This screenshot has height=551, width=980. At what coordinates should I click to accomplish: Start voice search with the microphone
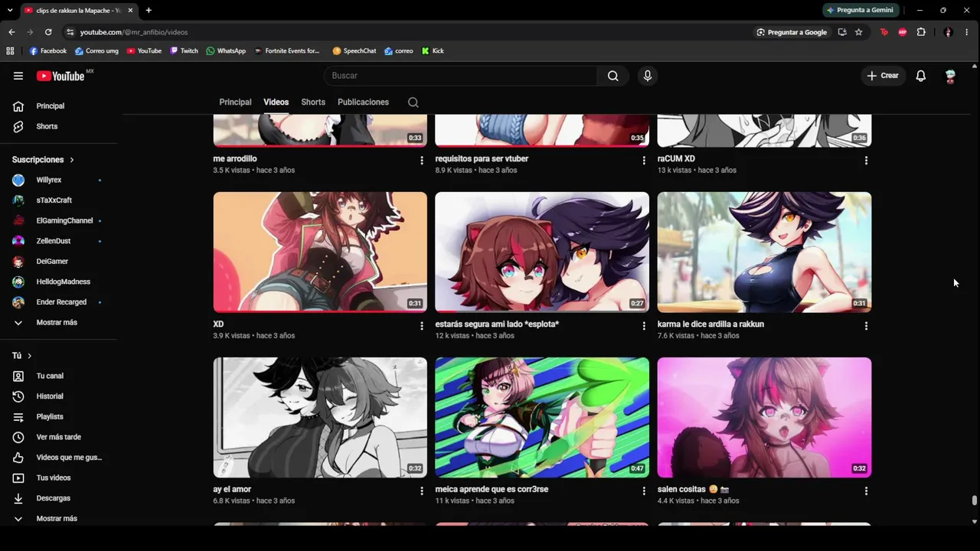(648, 76)
